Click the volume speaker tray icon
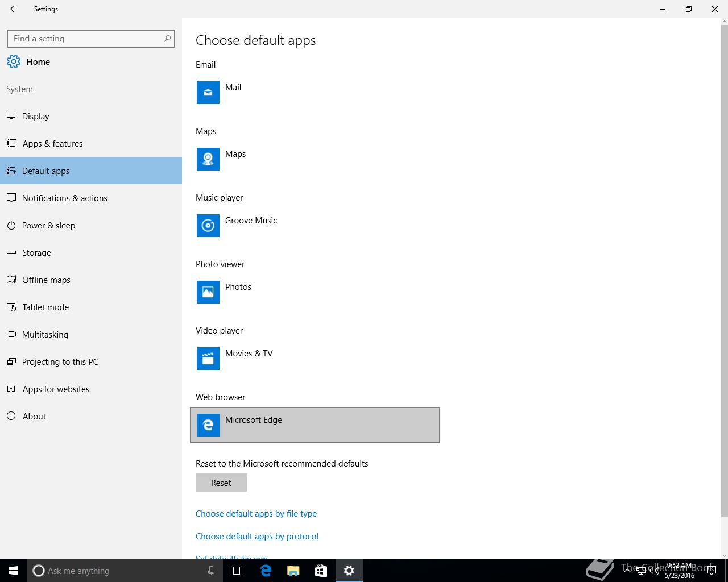 655,571
